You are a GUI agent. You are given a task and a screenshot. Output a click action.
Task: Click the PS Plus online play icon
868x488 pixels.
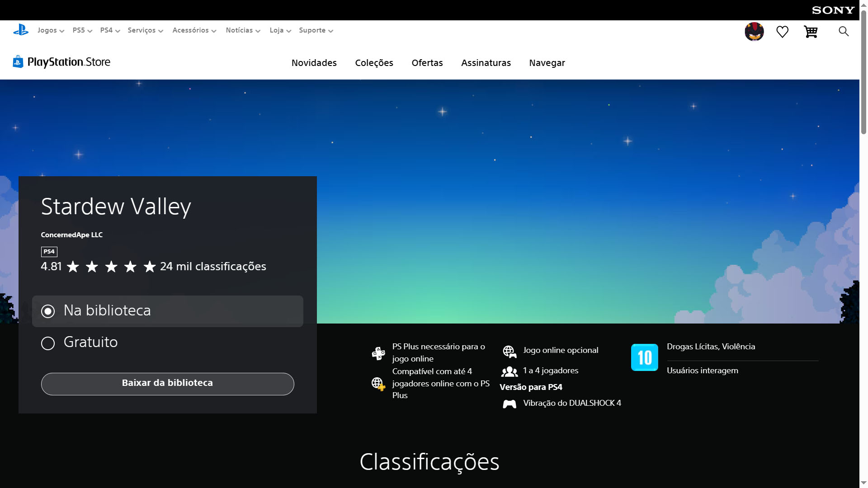[378, 353]
